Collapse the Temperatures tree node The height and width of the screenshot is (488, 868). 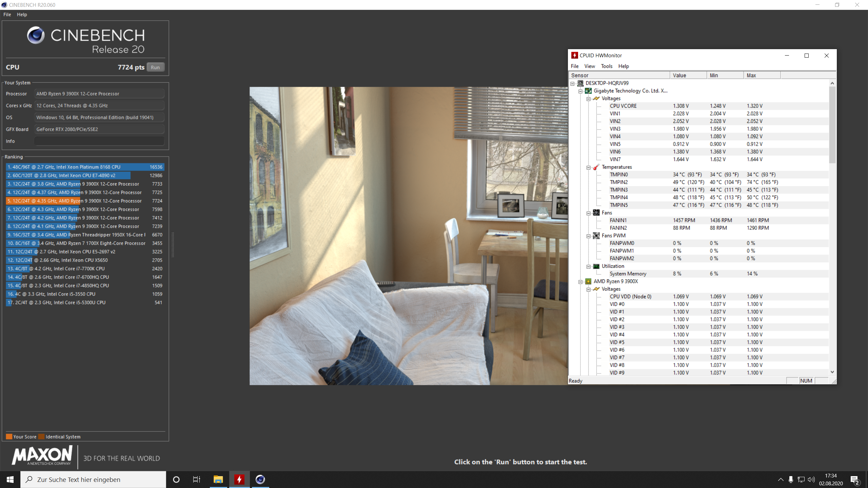click(589, 167)
